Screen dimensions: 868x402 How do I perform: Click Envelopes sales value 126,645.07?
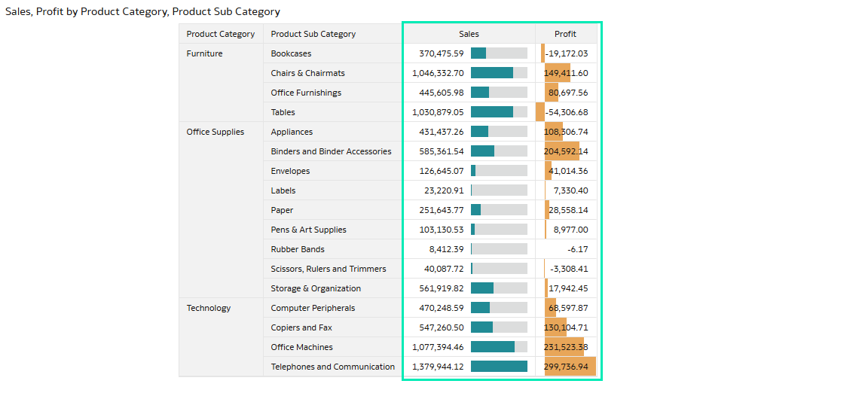[x=442, y=171]
